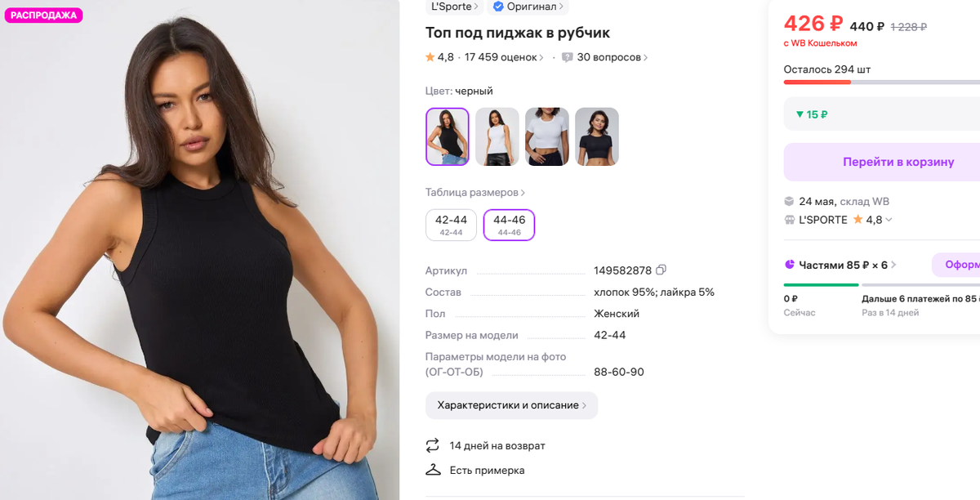The image size is (980, 500).
Task: Click the fitting icon next to Есть примерка
Action: tap(432, 470)
